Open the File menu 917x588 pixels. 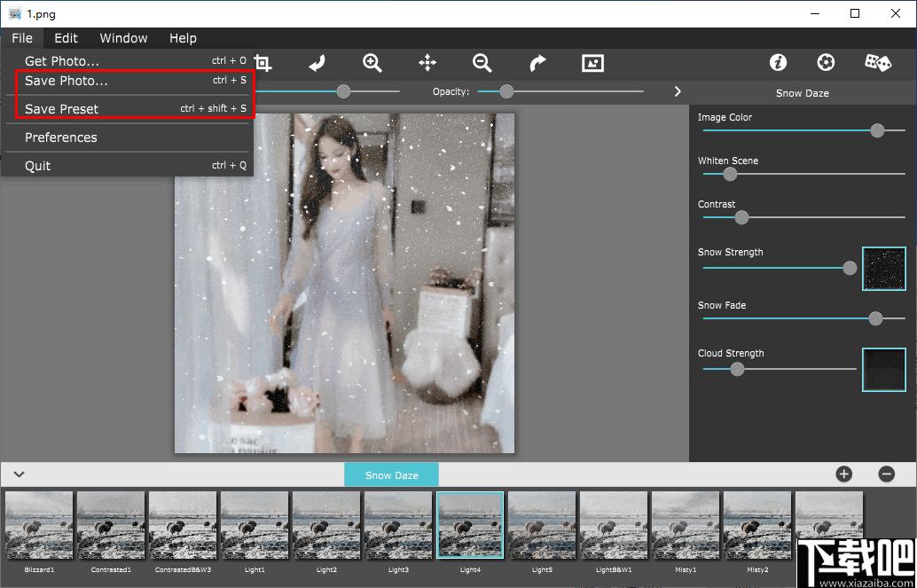click(x=22, y=38)
